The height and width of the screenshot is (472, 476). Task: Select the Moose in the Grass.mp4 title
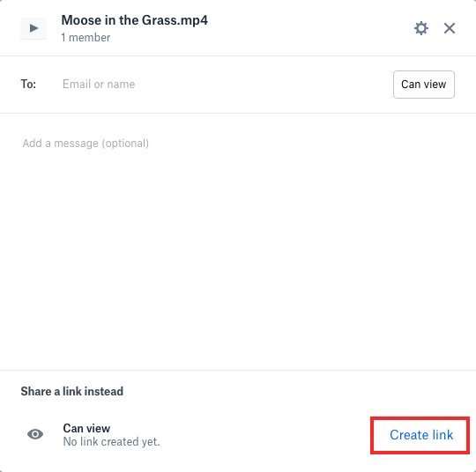[x=135, y=20]
